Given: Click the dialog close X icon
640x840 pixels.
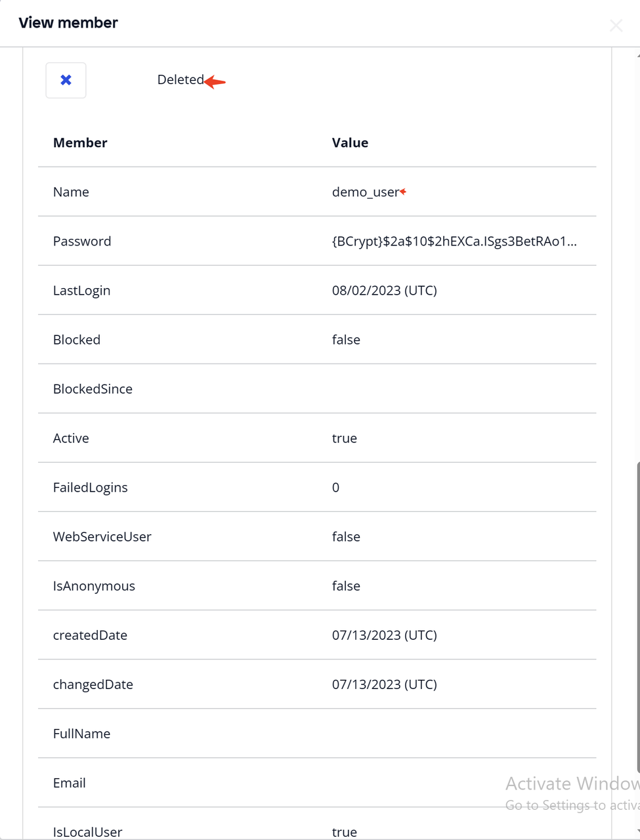Looking at the screenshot, I should [616, 25].
